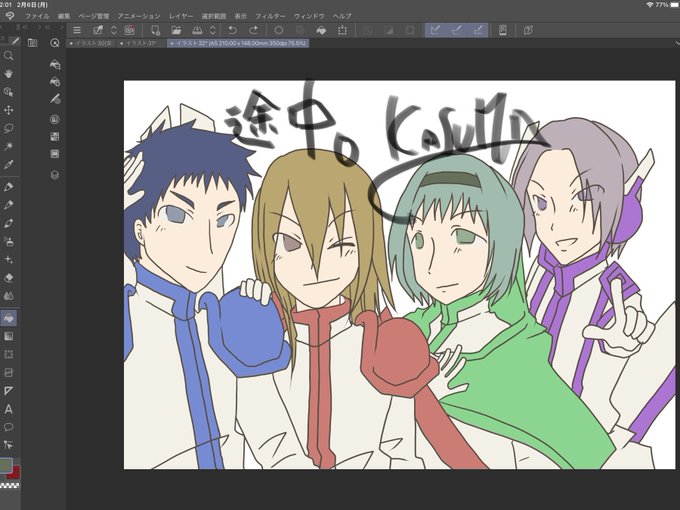Select the Text 'A' tool
This screenshot has height=510, width=680.
[x=8, y=409]
